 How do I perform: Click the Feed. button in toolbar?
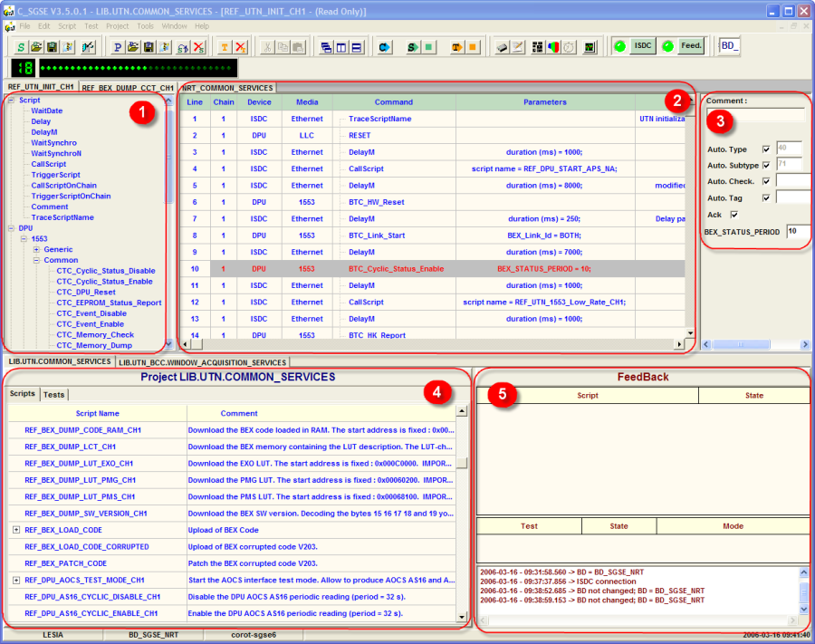(691, 46)
